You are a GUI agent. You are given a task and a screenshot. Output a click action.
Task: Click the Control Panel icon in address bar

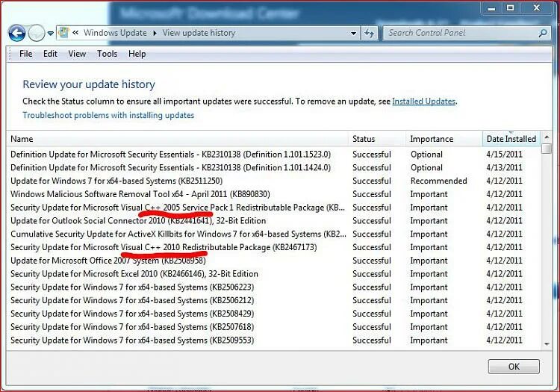tap(63, 33)
